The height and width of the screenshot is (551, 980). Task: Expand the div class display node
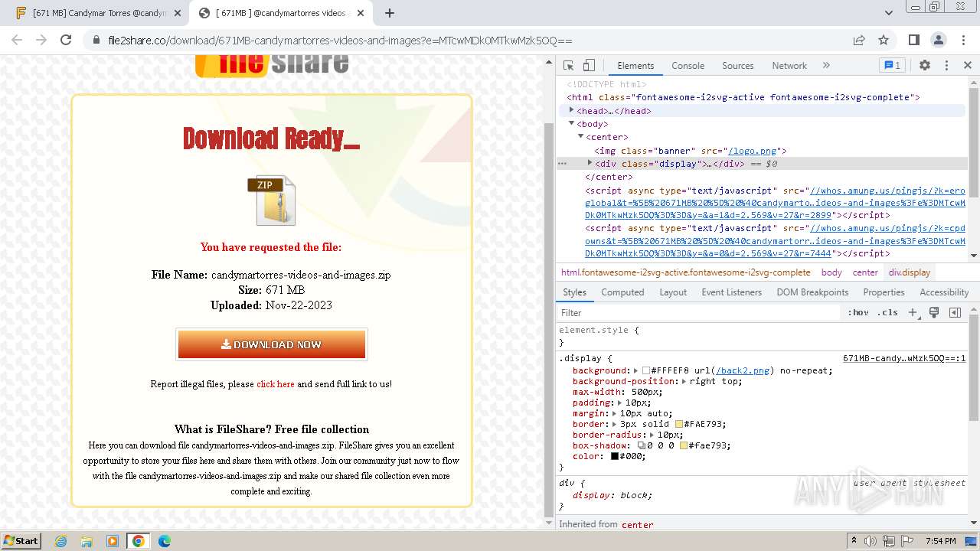tap(590, 163)
